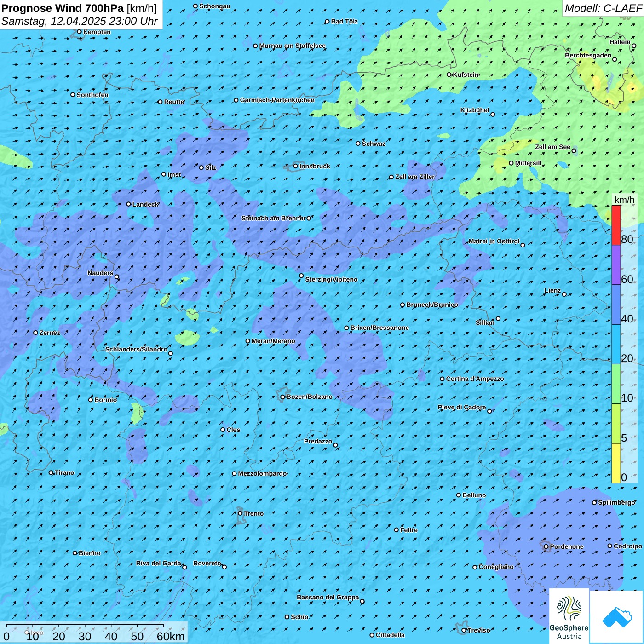Screen dimensions: 644x644
Task: Click the Trento city marker
Action: [240, 513]
